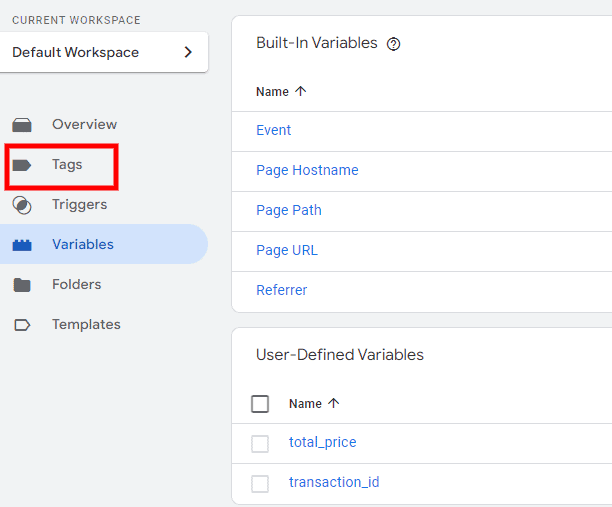Open Built-In Variables help icon
612x507 pixels.
(x=393, y=44)
